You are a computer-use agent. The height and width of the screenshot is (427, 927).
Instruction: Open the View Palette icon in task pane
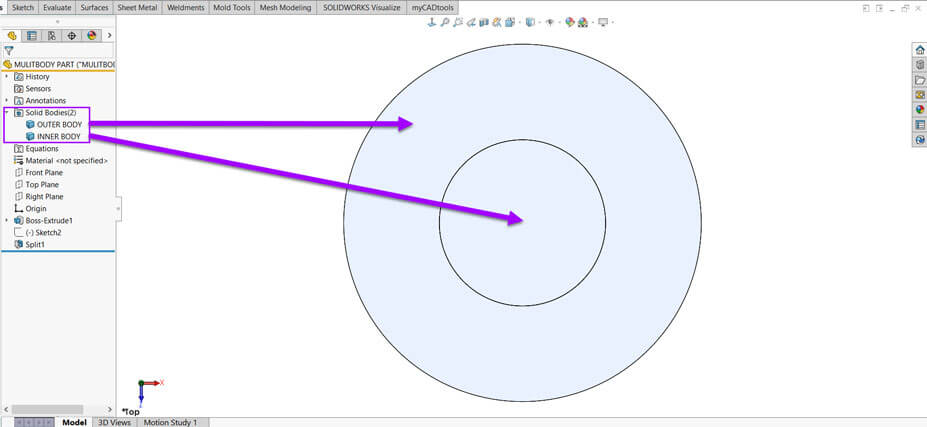[919, 95]
